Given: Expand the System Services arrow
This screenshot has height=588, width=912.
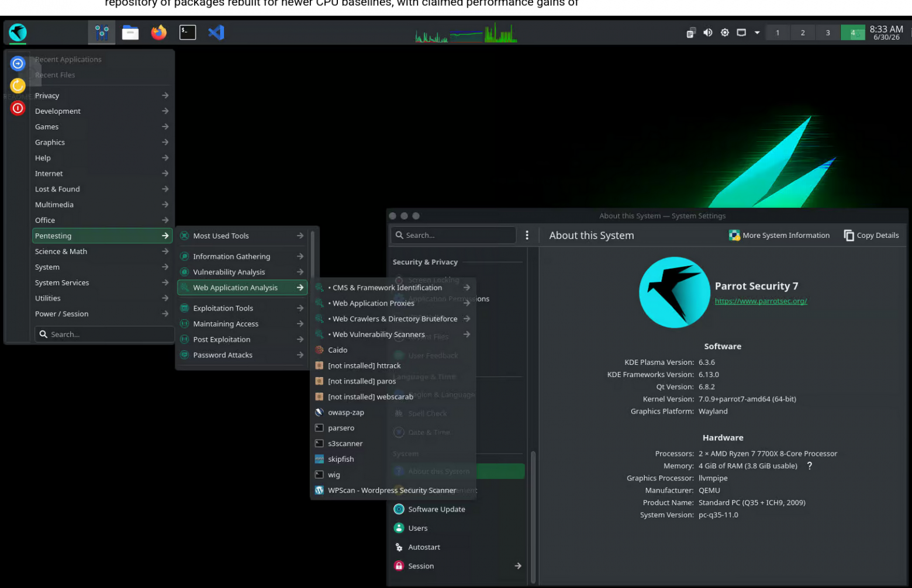Looking at the screenshot, I should click(x=165, y=282).
